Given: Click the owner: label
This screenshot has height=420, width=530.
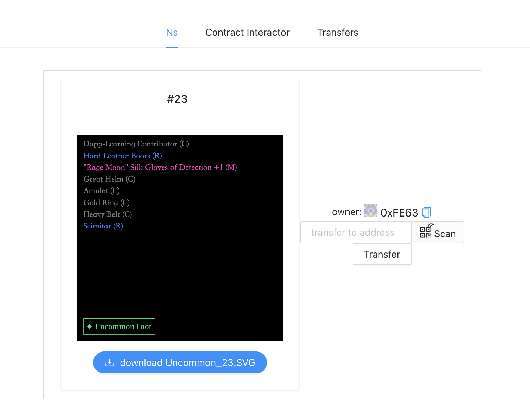Looking at the screenshot, I should pos(347,212).
